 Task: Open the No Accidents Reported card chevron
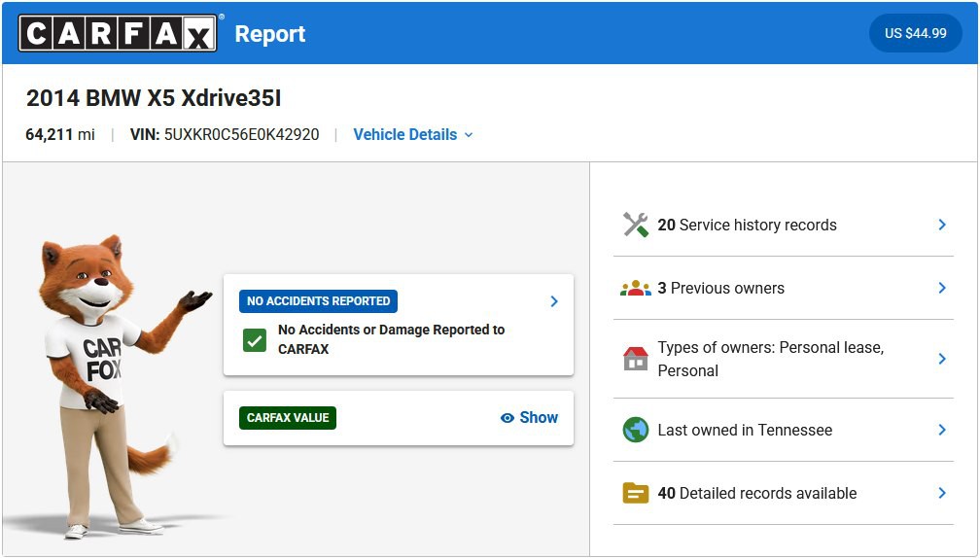[554, 301]
